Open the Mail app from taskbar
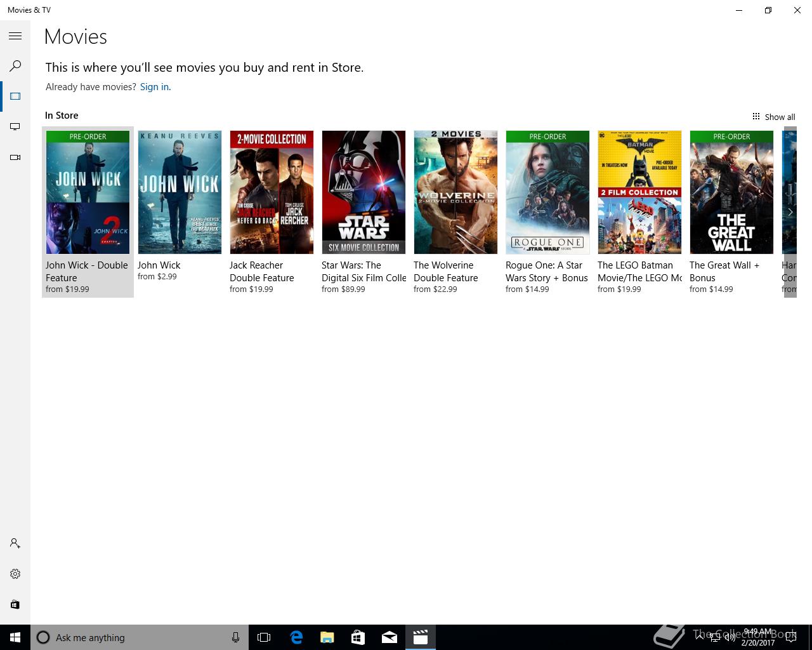Image resolution: width=812 pixels, height=650 pixels. pyautogui.click(x=390, y=637)
